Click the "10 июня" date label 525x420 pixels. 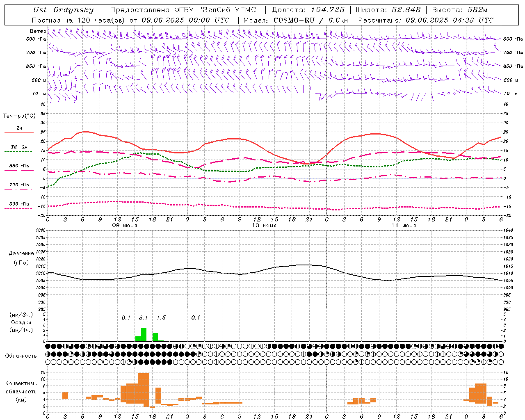point(264,226)
